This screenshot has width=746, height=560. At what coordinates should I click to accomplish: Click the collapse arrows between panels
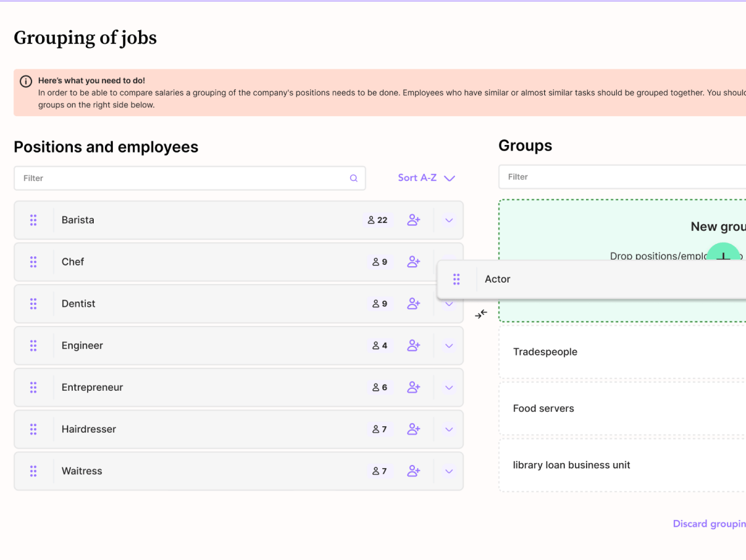coord(481,314)
